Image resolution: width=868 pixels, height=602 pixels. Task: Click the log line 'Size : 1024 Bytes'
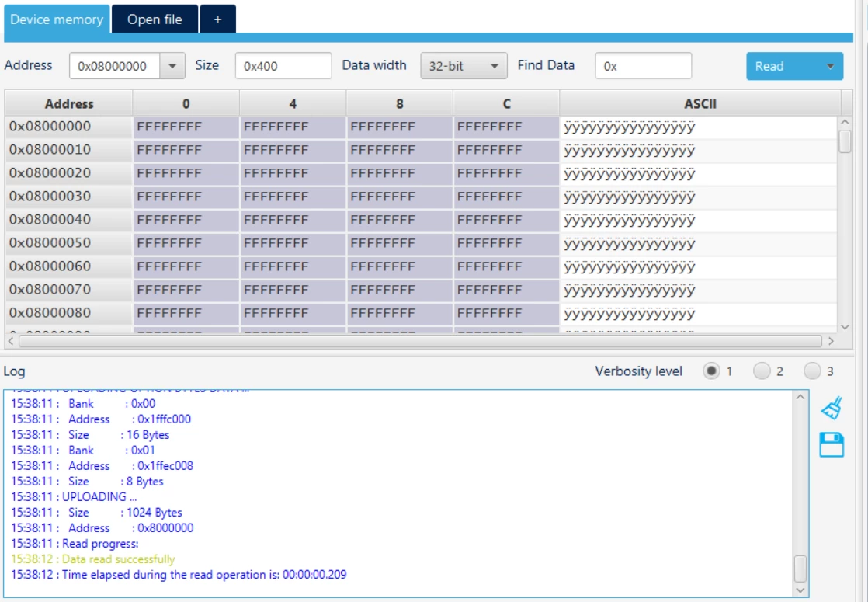pyautogui.click(x=96, y=512)
